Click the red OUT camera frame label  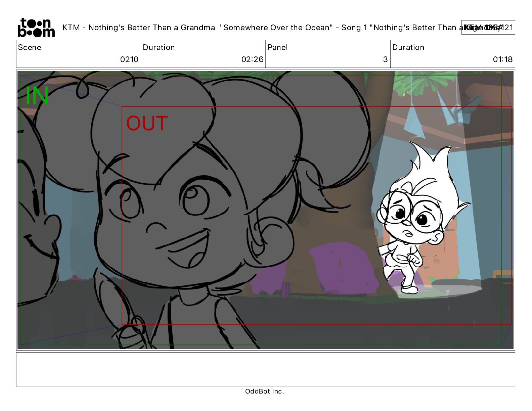(147, 123)
